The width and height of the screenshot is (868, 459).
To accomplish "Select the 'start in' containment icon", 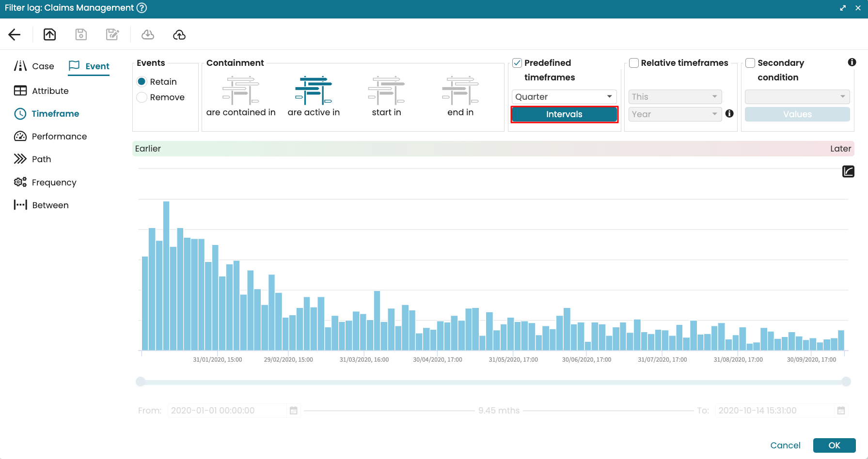I will pyautogui.click(x=386, y=91).
